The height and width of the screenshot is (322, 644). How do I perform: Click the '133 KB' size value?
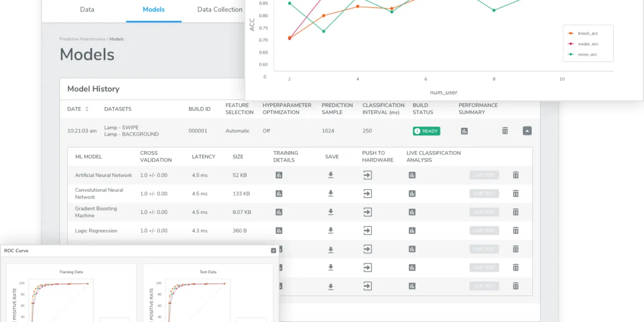[x=242, y=194]
